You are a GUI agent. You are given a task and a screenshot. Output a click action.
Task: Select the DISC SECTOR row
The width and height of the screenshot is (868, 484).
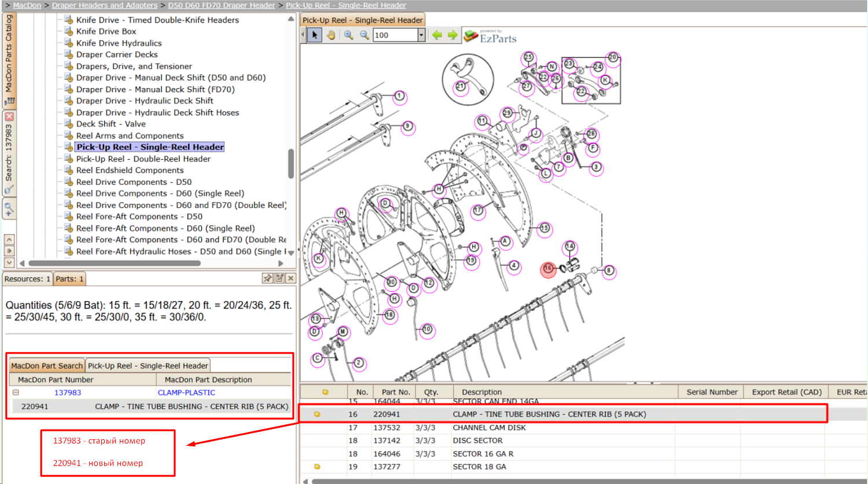[x=583, y=441]
